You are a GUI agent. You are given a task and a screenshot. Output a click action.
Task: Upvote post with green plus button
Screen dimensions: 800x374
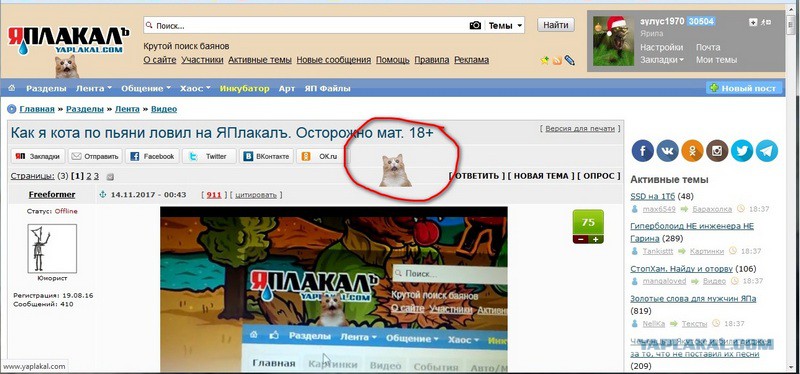[596, 239]
